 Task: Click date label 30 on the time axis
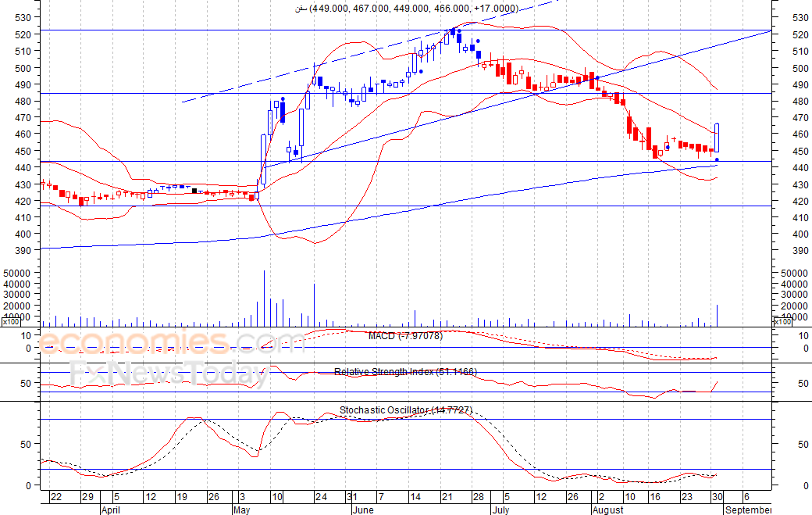(718, 497)
